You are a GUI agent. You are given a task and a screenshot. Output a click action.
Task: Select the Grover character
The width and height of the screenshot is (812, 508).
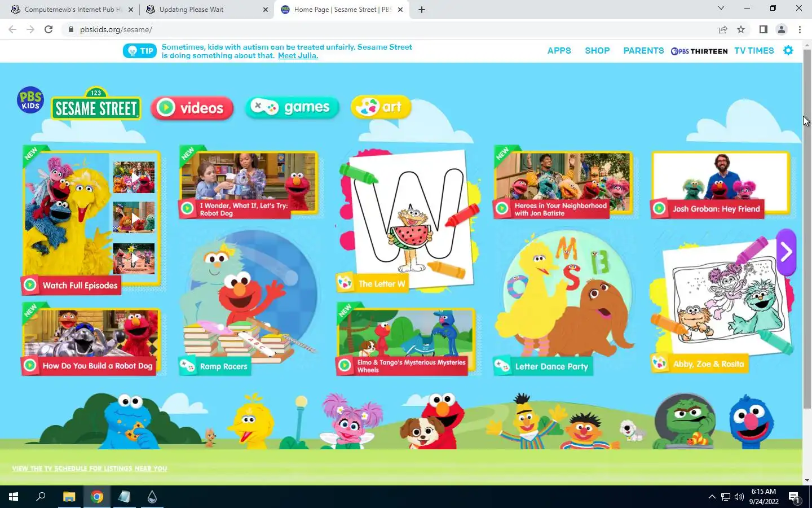point(751,422)
